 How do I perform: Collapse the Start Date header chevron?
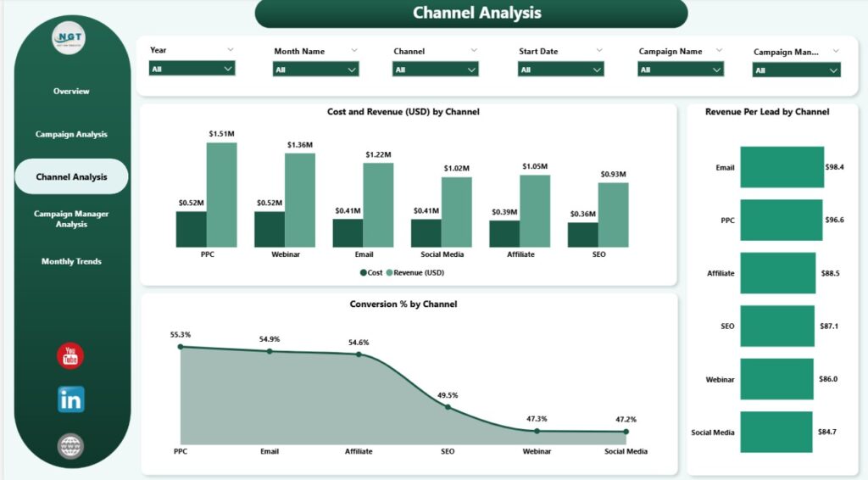(599, 50)
